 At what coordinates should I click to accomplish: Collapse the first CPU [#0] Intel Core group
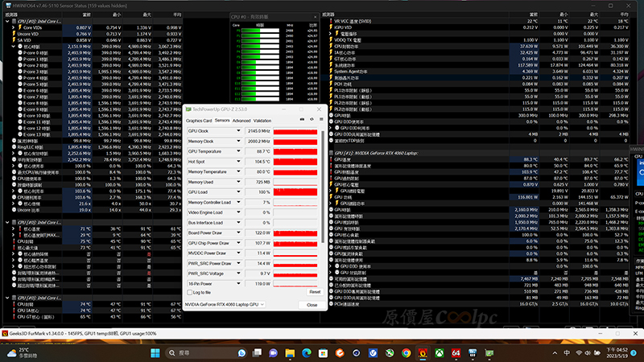coord(7,22)
